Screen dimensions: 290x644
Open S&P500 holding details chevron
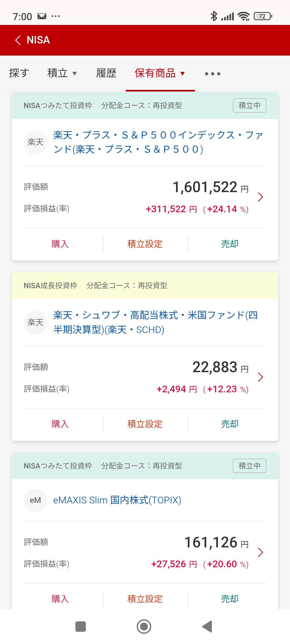[260, 197]
